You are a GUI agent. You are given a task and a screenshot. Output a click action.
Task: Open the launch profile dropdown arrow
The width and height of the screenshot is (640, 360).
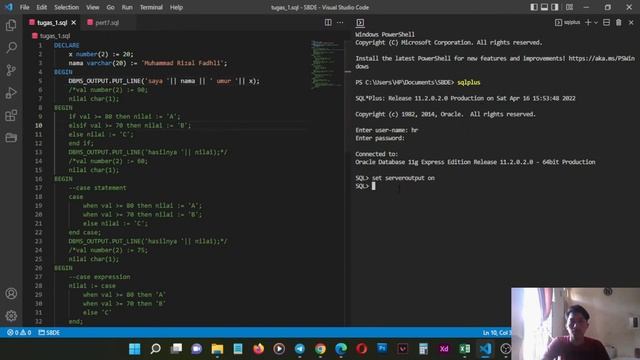pos(596,22)
